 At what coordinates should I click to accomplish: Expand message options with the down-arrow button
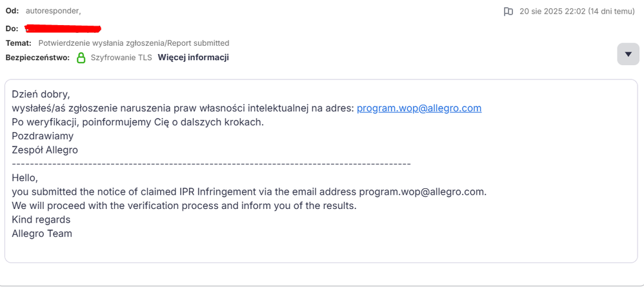coord(628,54)
